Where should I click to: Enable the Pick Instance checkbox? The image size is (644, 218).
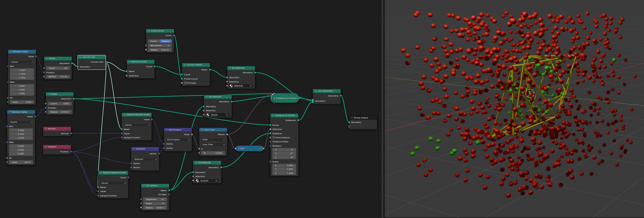[x=274, y=137]
